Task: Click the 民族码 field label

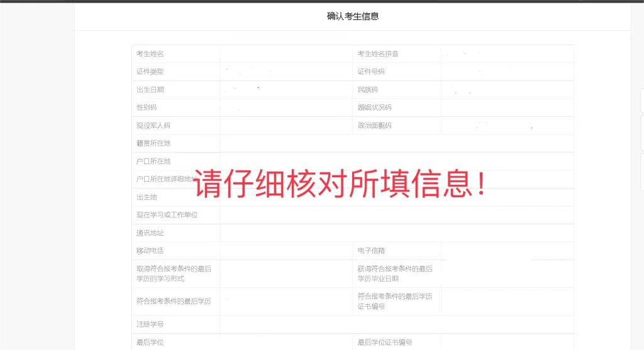Action: click(368, 90)
